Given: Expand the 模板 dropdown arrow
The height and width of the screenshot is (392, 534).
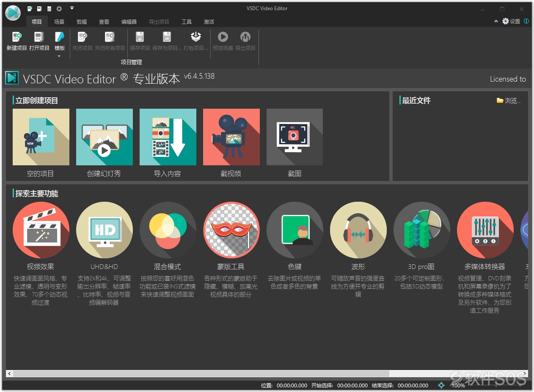Looking at the screenshot, I should click(x=59, y=56).
